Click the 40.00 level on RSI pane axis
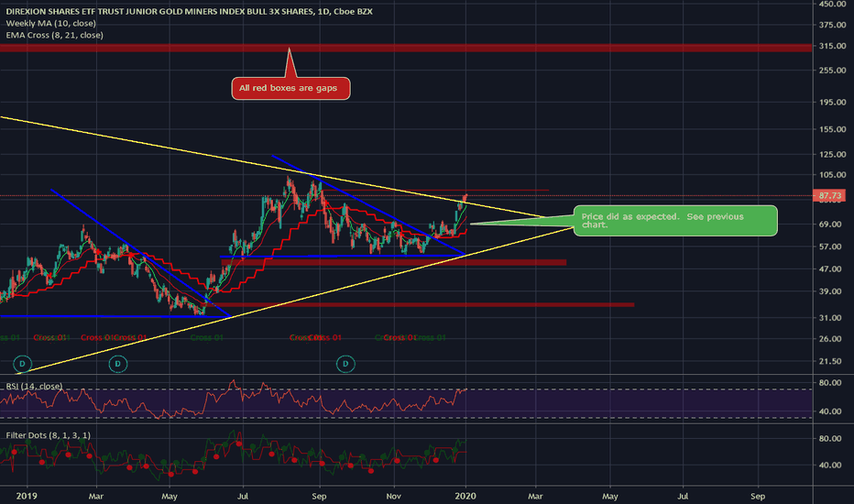Viewport: 854px width, 504px height. point(830,411)
